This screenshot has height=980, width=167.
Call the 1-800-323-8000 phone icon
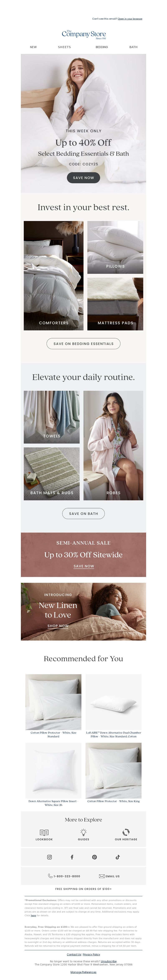click(50, 876)
